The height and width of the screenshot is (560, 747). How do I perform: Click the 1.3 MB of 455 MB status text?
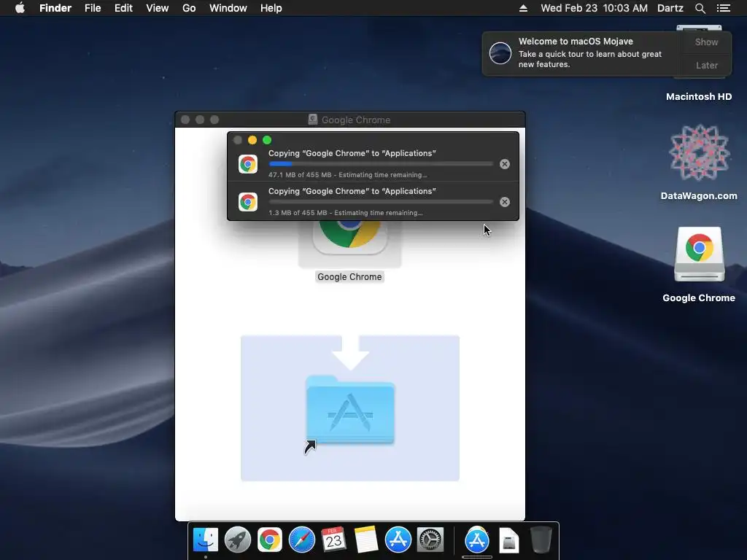345,213
